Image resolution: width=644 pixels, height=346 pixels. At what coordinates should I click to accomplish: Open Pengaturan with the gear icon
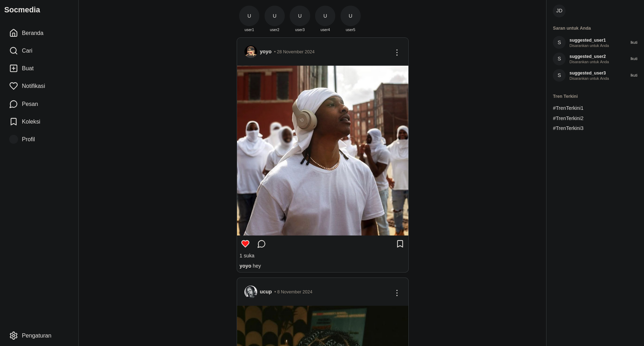(13, 335)
